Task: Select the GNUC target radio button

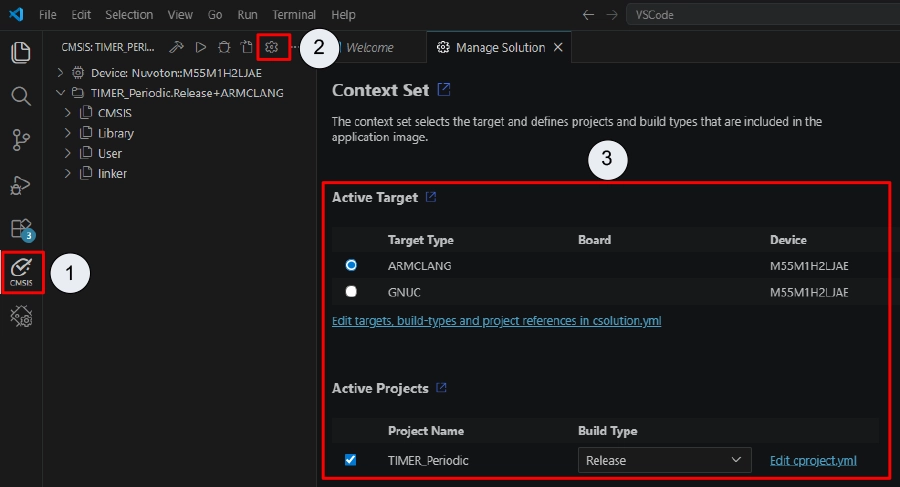Action: [351, 292]
